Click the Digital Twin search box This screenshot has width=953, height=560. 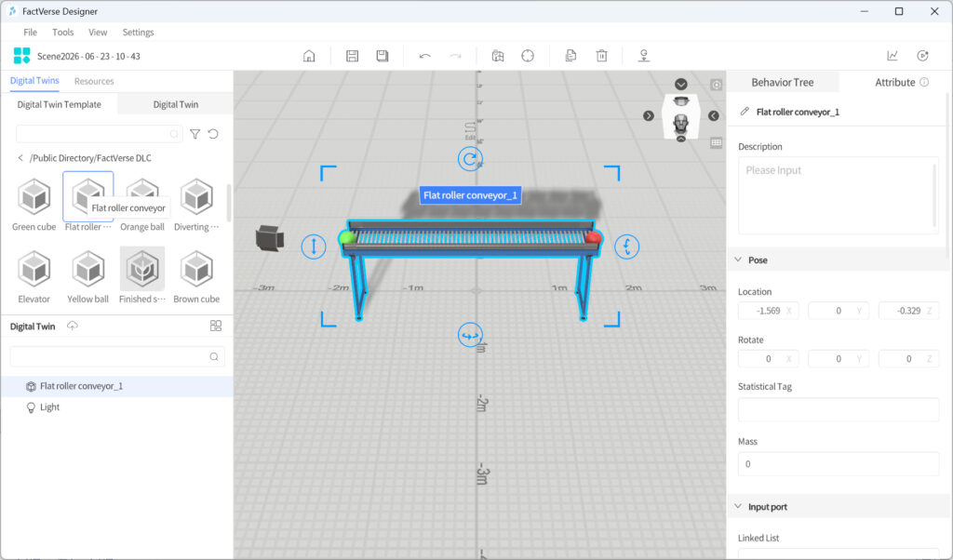[117, 356]
